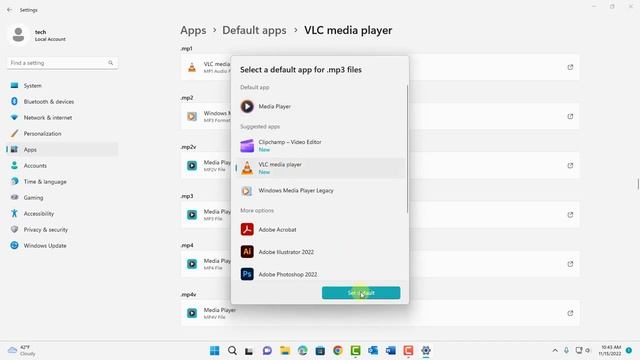Select Adobe Acrobat from More options
640x360 pixels.
click(320, 229)
